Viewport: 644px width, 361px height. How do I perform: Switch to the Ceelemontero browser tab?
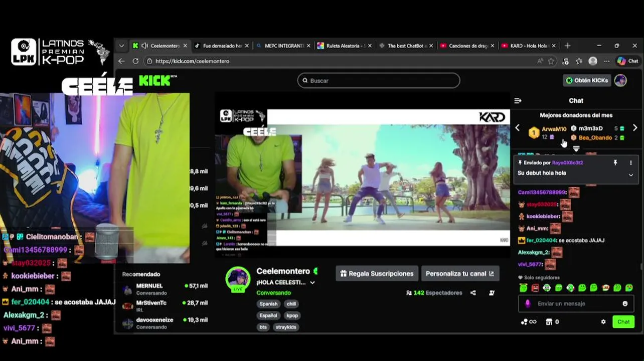(x=159, y=46)
